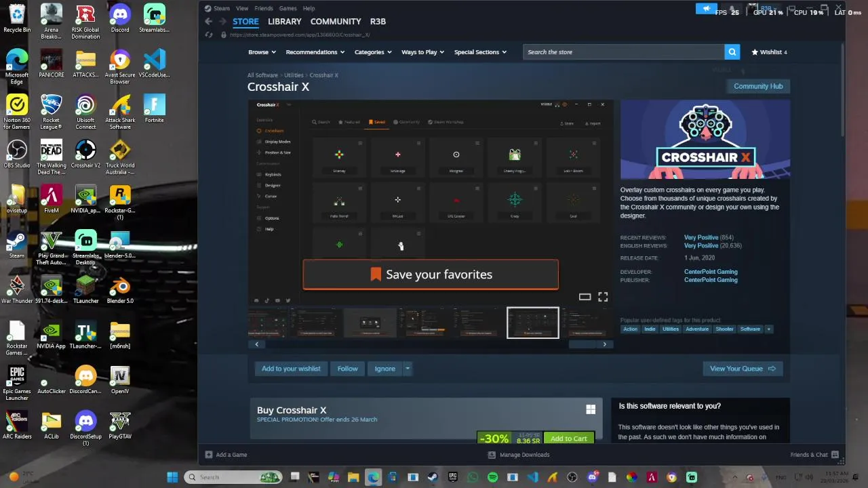Open the arrow dropdown beside the Ignore button
This screenshot has width=868, height=488.
pyautogui.click(x=407, y=369)
